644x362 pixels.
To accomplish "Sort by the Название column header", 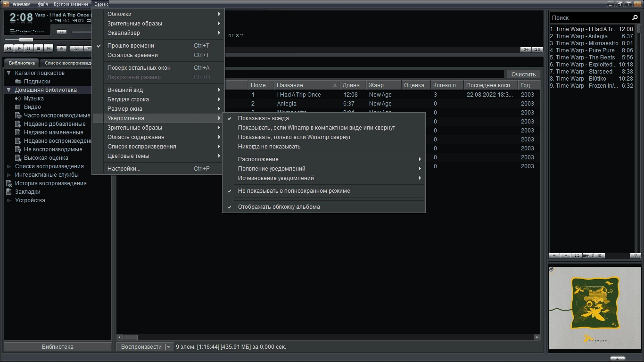I will (x=307, y=85).
